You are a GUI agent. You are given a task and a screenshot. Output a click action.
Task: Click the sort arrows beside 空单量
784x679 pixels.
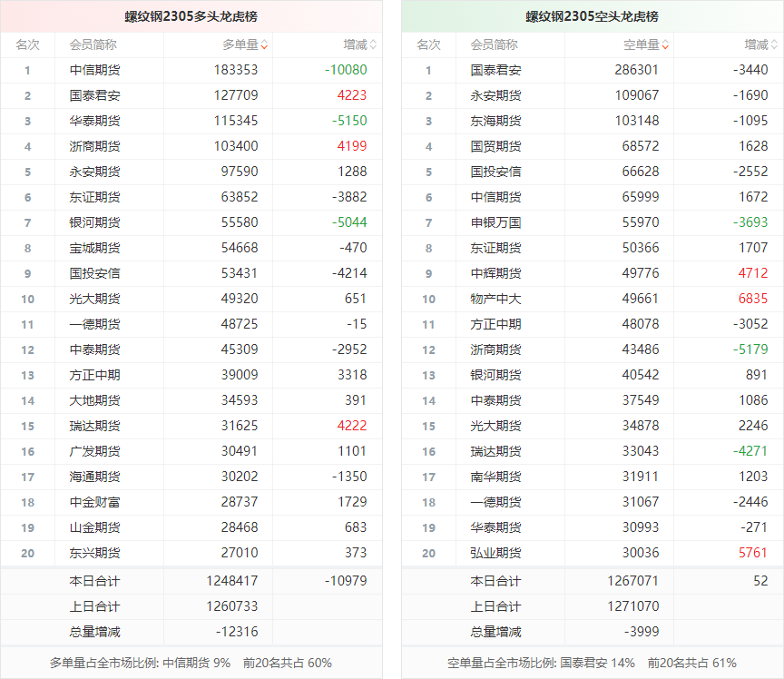(665, 44)
